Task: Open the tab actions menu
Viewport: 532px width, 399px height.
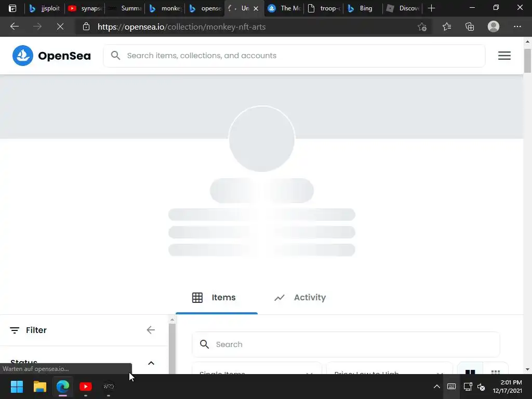Action: pos(12,8)
